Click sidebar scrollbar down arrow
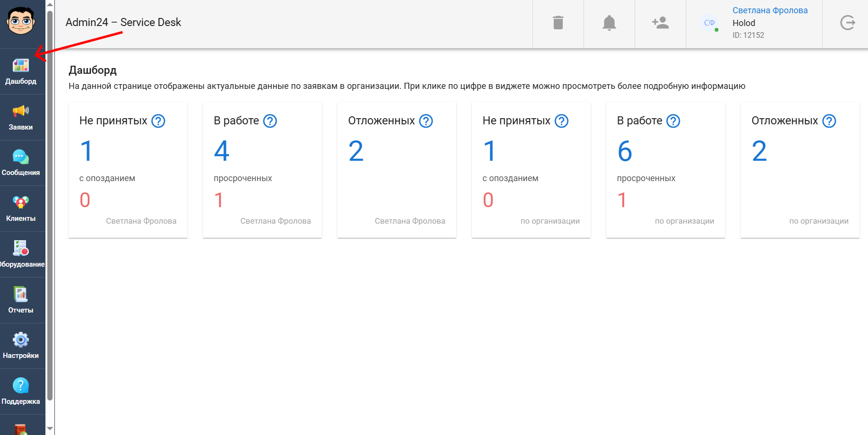868x435 pixels. point(50,429)
